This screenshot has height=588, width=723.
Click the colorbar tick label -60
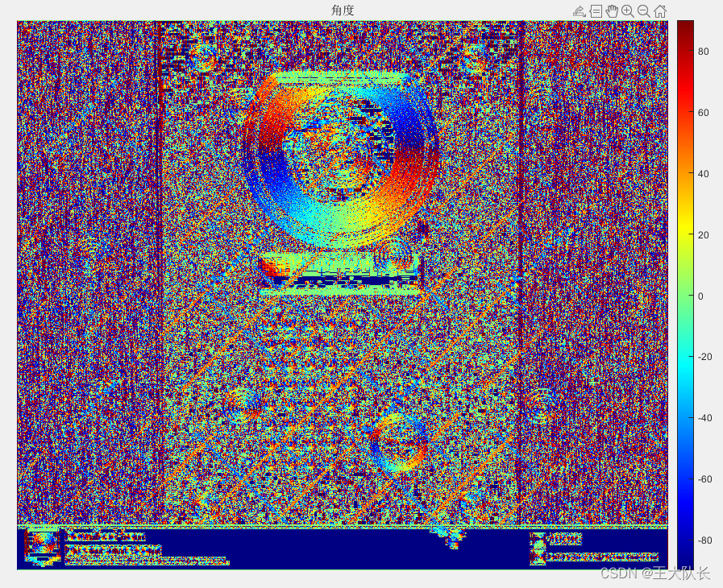(704, 479)
